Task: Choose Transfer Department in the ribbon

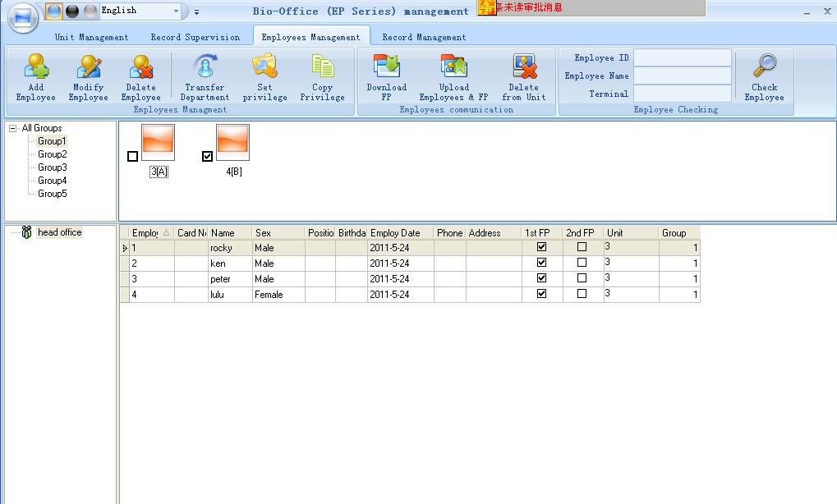Action: pos(205,77)
